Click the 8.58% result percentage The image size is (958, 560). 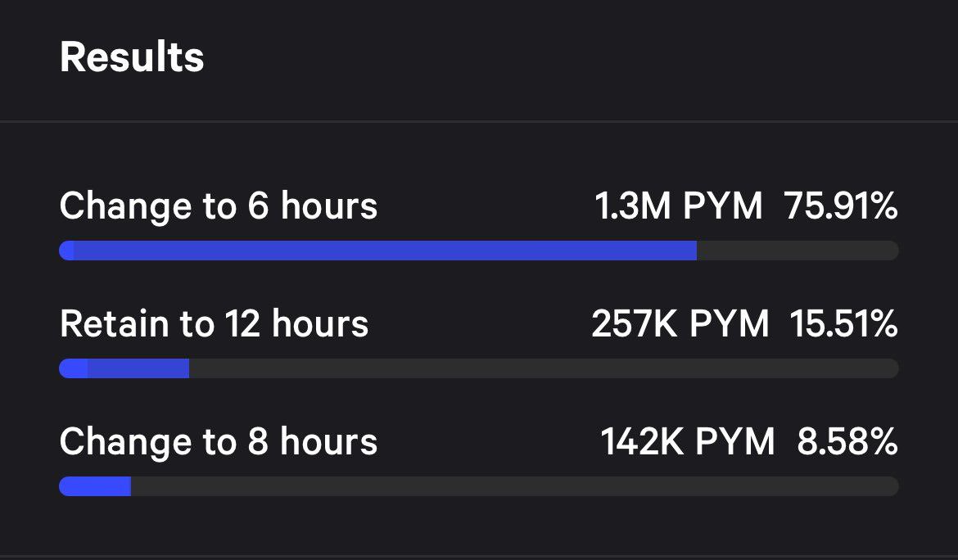[x=847, y=442]
